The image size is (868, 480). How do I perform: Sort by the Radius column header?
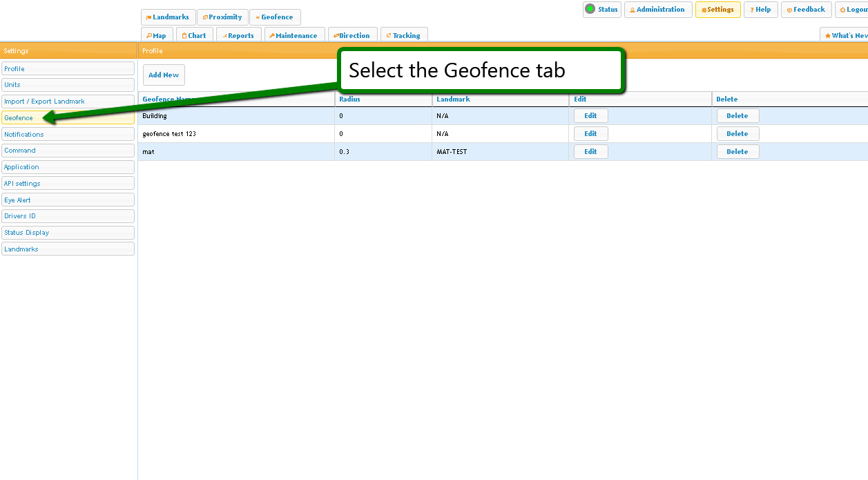[x=349, y=99]
